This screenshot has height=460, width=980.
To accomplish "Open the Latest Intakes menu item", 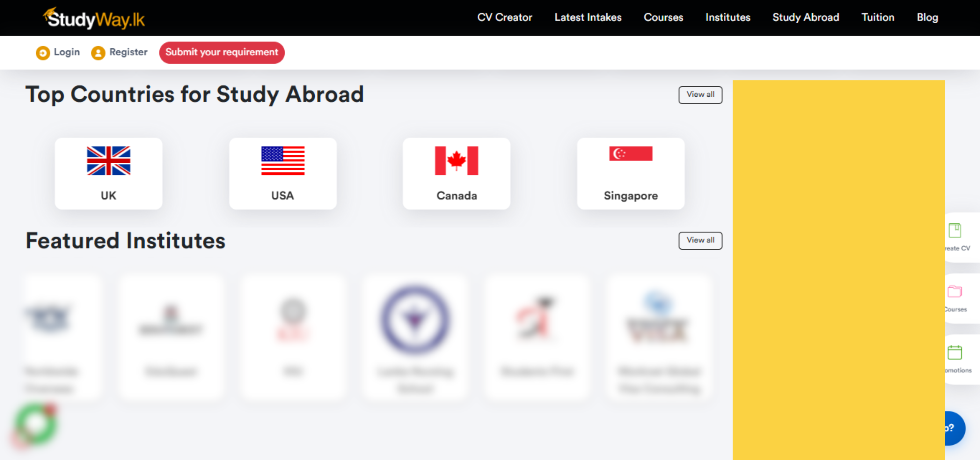I will pos(588,18).
